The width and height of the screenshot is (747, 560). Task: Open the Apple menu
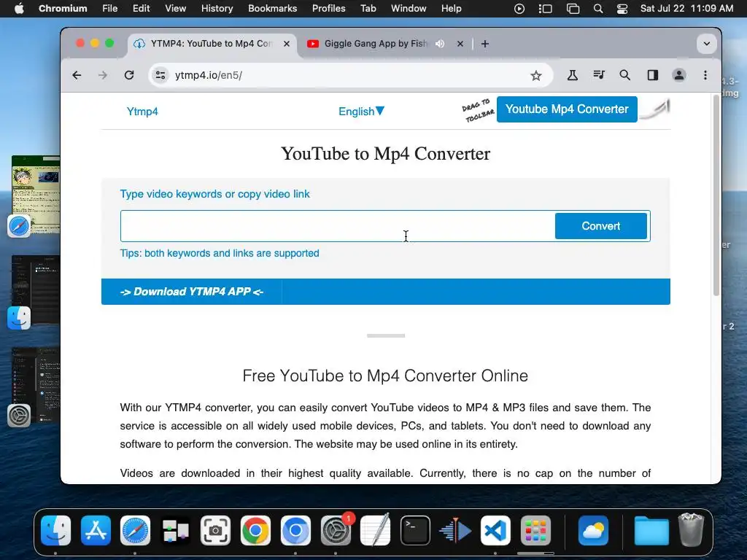click(x=19, y=9)
